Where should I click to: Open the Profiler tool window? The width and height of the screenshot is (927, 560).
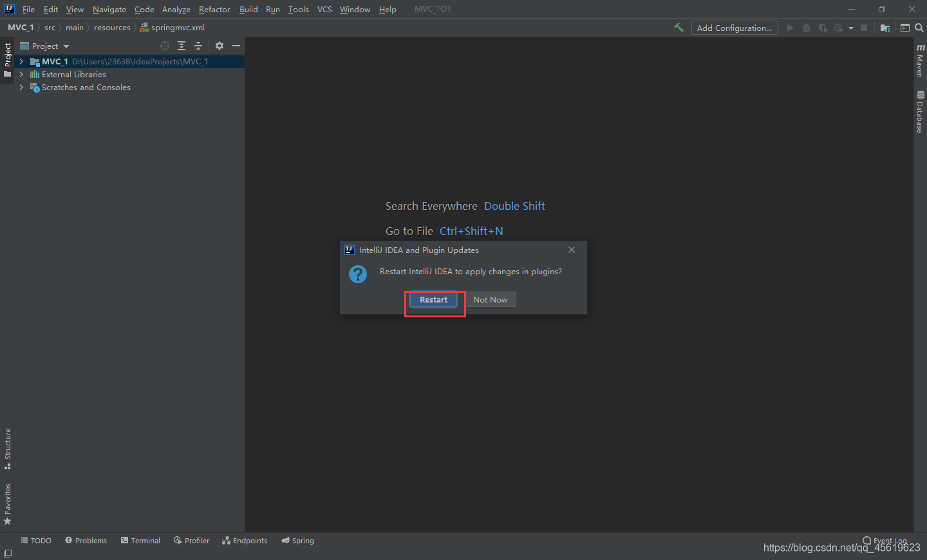click(191, 541)
